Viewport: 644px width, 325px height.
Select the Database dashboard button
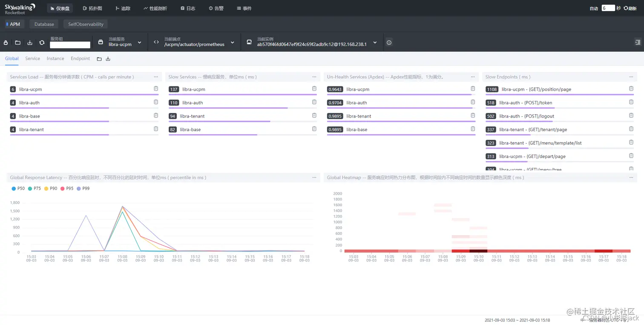pyautogui.click(x=44, y=24)
